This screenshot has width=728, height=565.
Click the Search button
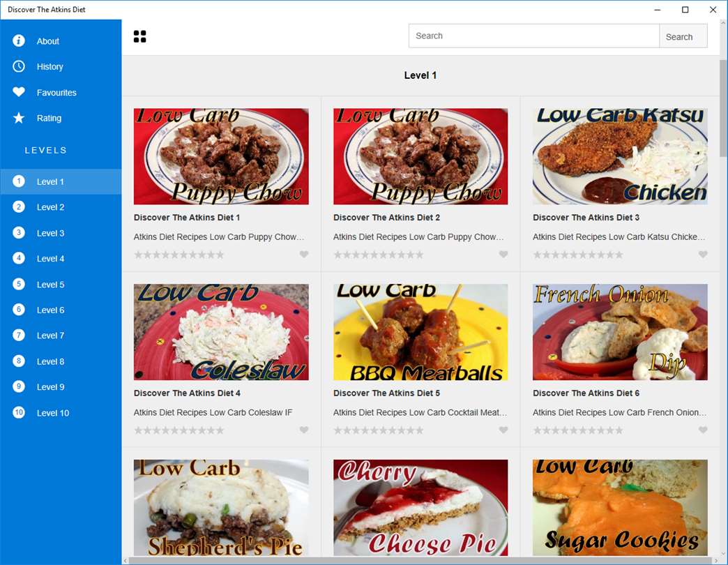(x=683, y=36)
